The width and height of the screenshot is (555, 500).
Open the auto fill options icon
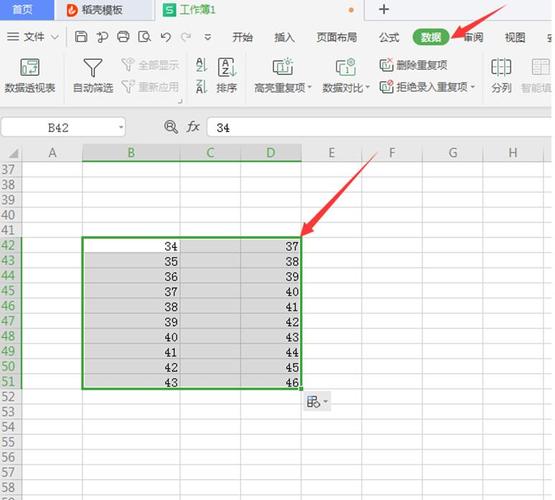(x=317, y=401)
